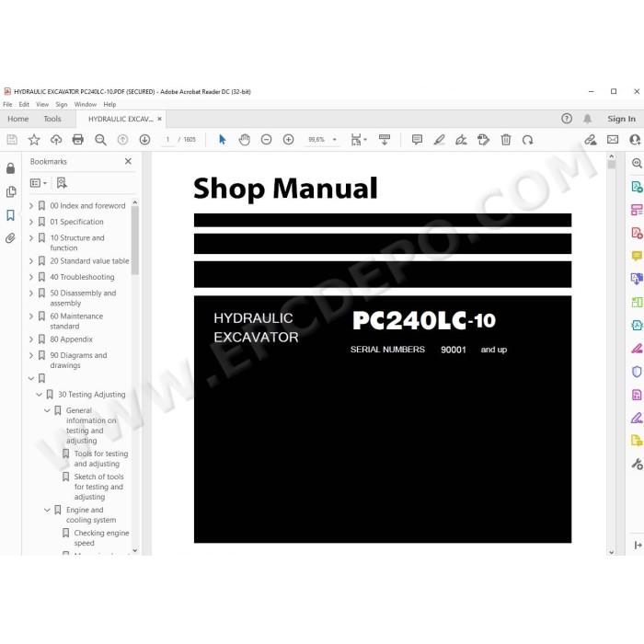644x644 pixels.
Task: Collapse the 30 Testing Adjusting bookmark
Action: click(39, 395)
